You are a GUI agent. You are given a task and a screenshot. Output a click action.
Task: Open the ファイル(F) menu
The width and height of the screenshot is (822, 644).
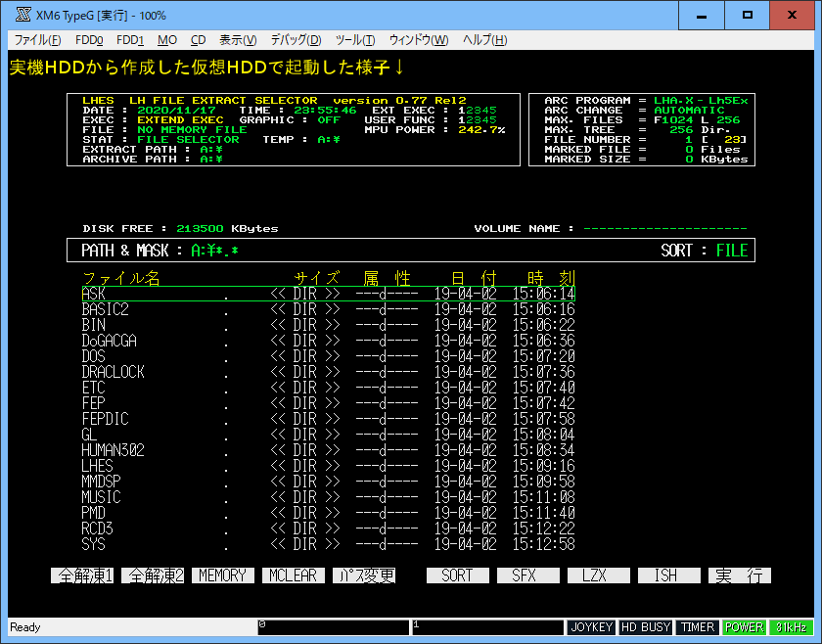[37, 40]
